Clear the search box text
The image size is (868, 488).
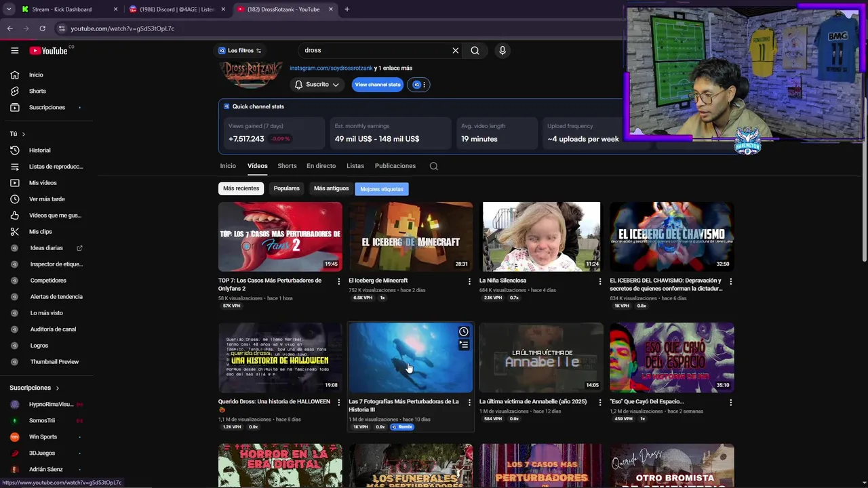tap(456, 50)
